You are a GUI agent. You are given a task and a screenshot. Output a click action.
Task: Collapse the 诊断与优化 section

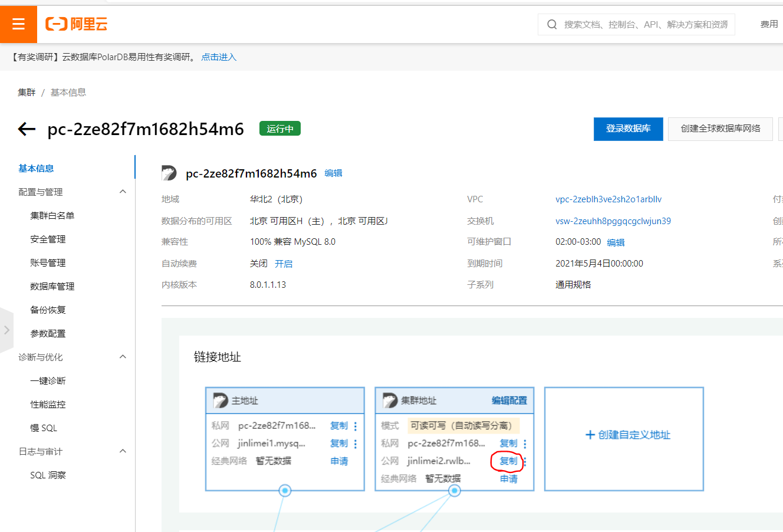pyautogui.click(x=122, y=356)
